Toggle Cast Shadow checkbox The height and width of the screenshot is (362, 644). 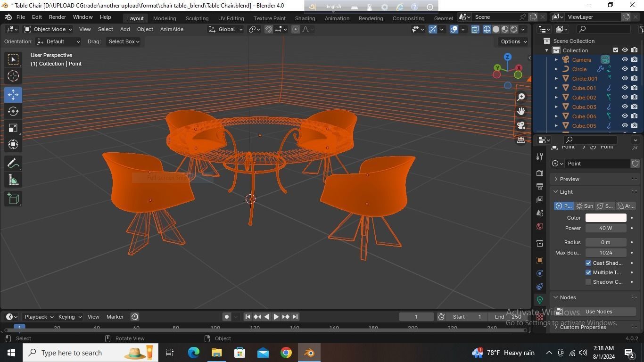tap(588, 263)
